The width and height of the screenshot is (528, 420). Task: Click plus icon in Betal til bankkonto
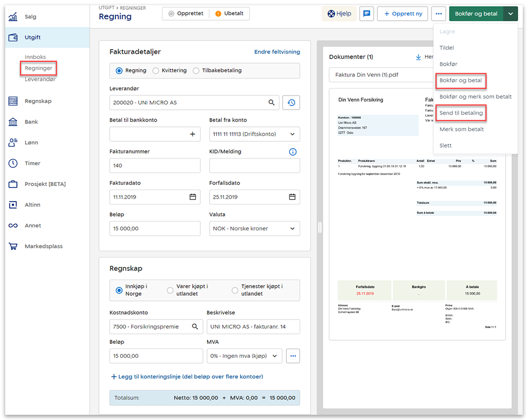193,134
